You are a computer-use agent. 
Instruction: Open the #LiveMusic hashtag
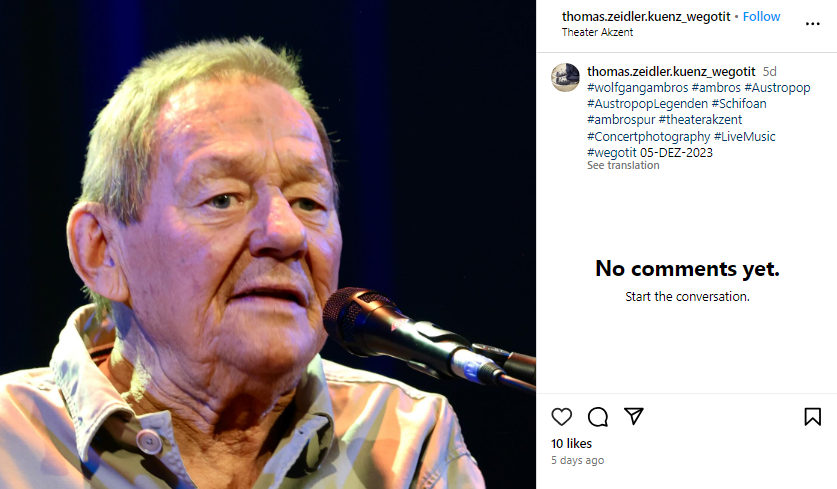pyautogui.click(x=745, y=137)
